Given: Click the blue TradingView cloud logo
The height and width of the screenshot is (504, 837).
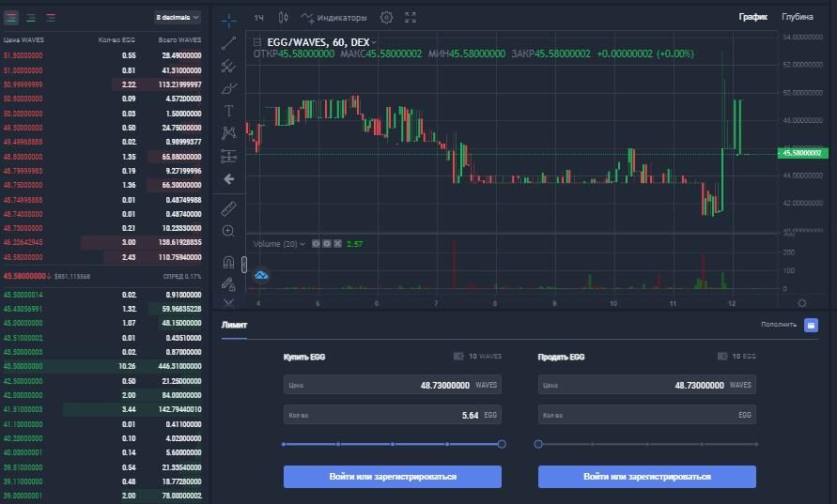Looking at the screenshot, I should tap(261, 275).
